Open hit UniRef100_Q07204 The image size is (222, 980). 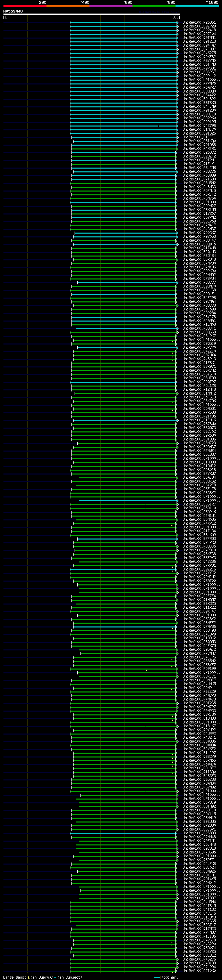pyautogui.click(x=199, y=34)
